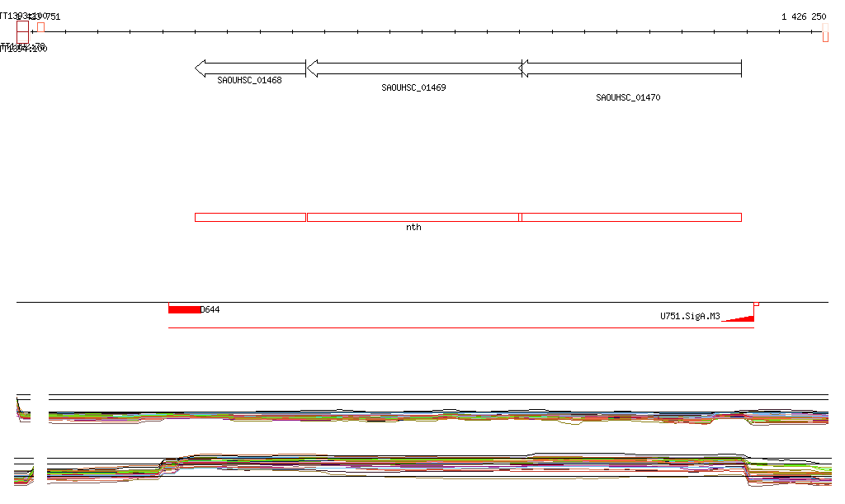Click the long red transcription unit line
The image size is (845, 504).
point(461,328)
